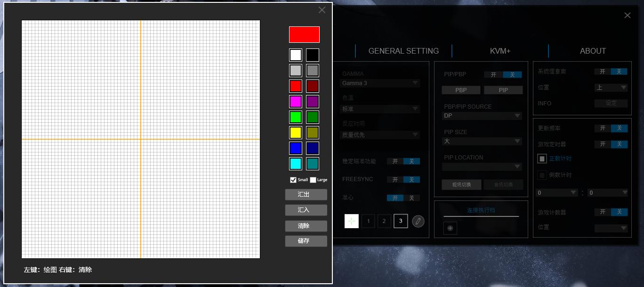Tick the 正数计时 count-up checkbox
This screenshot has height=287, width=644.
pyautogui.click(x=542, y=159)
